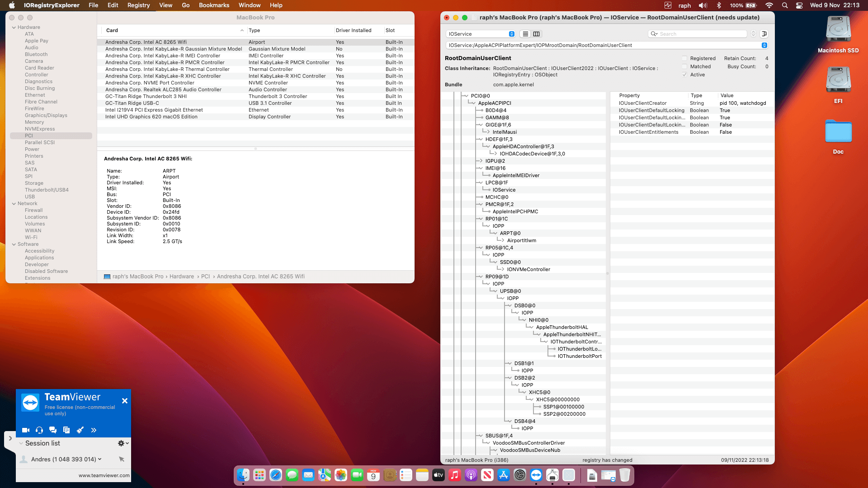Viewport: 868px width, 488px height.
Task: Show more TeamViewer panel functions
Action: pos(94,430)
